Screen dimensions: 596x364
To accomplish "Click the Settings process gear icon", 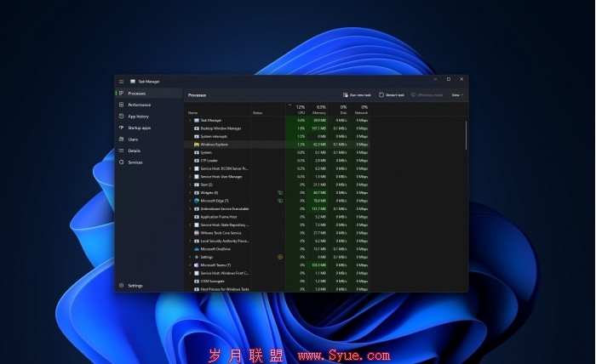I will pos(197,257).
